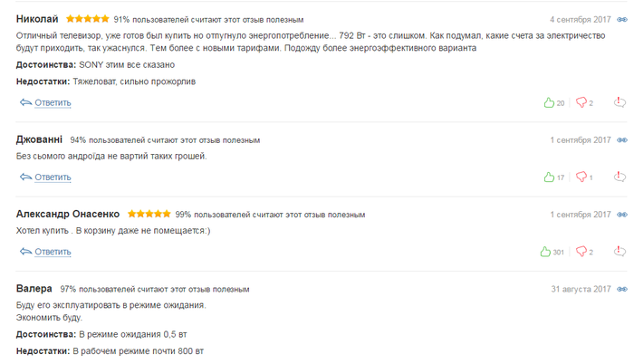The height and width of the screenshot is (364, 634).
Task: Reply to Александр Онасенко's review
Action: pos(52,251)
